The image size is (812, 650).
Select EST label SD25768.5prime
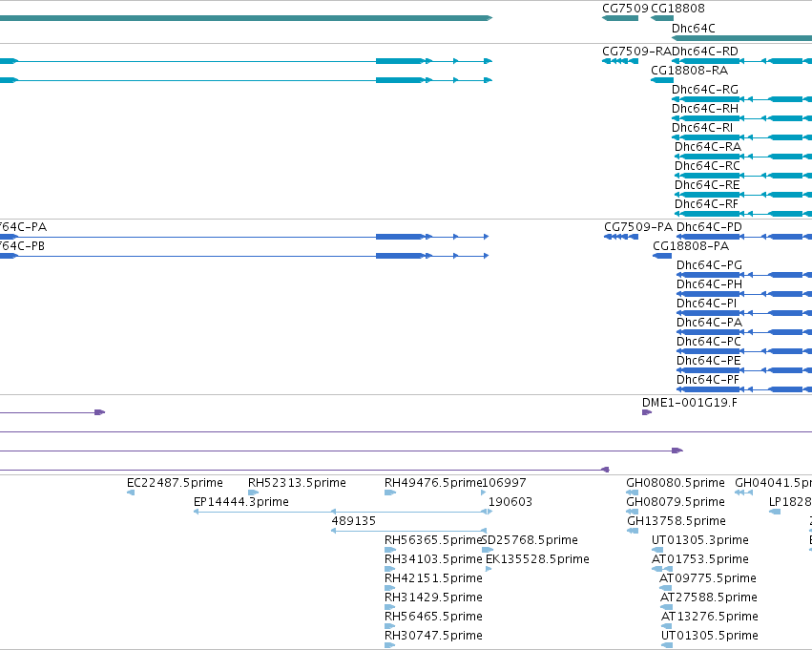click(531, 541)
